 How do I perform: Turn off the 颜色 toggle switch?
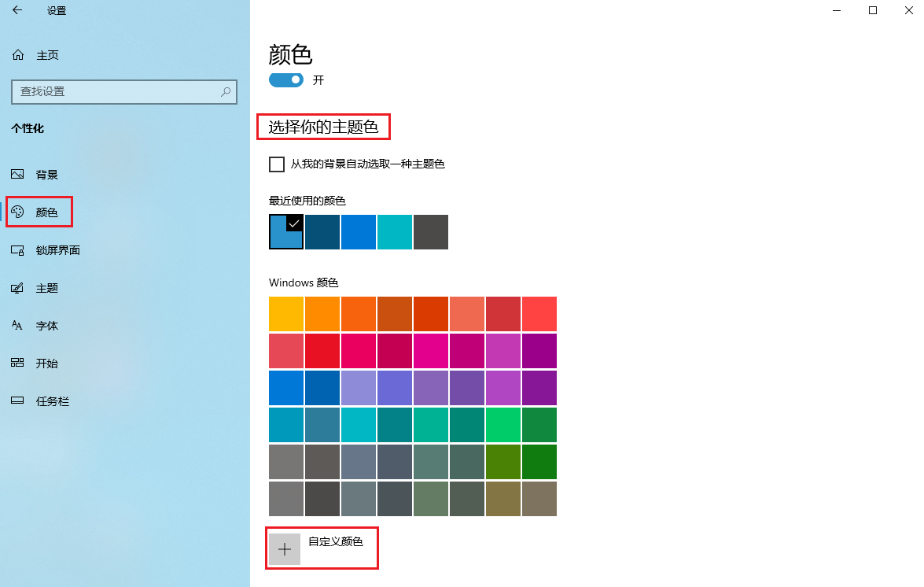(285, 79)
